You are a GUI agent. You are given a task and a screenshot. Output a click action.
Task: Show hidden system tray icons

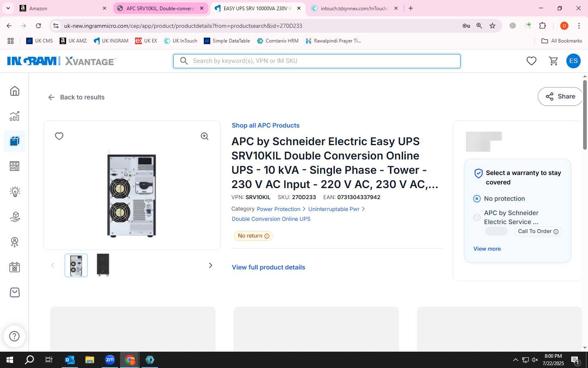click(515, 360)
